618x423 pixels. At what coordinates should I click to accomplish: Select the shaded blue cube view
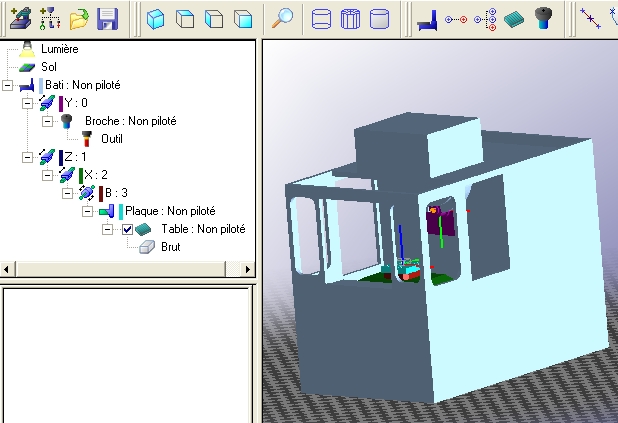coord(155,19)
